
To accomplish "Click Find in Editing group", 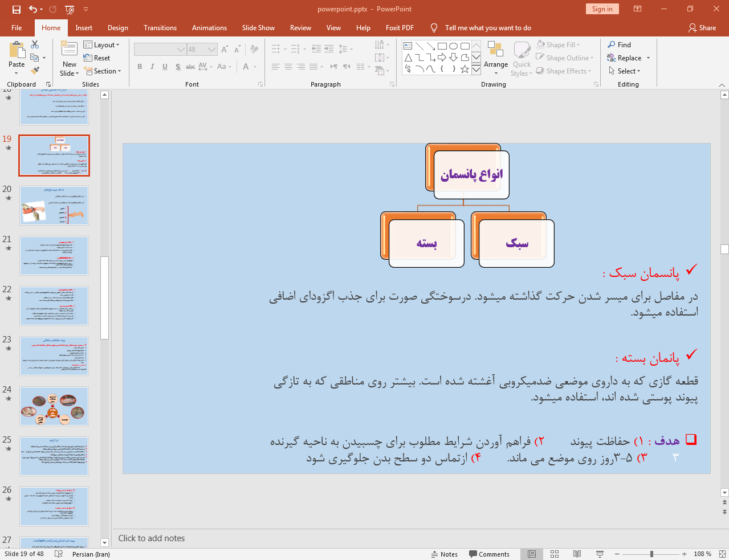I will point(620,44).
